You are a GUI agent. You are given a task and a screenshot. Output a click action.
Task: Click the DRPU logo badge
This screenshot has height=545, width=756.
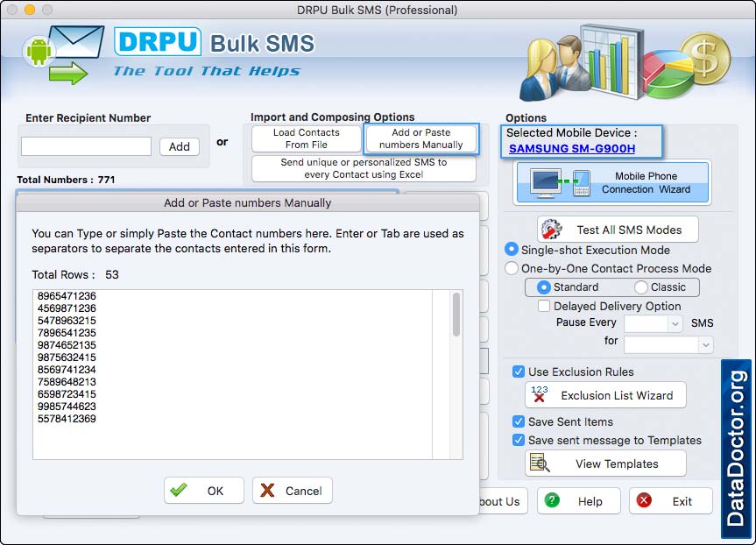tap(158, 41)
